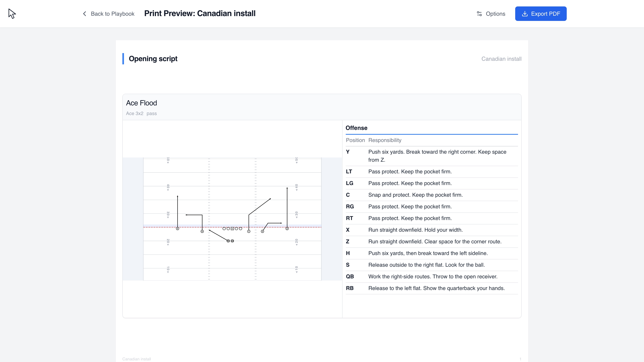
Task: Click the Print Preview page title
Action: [x=200, y=13]
